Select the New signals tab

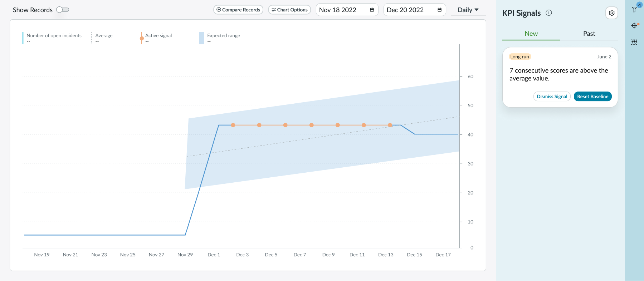tap(531, 34)
